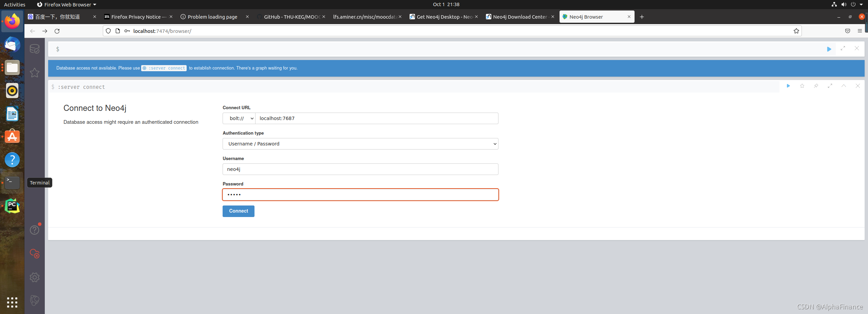This screenshot has height=314, width=868.
Task: Show saved logins via the key icon
Action: coord(127,31)
